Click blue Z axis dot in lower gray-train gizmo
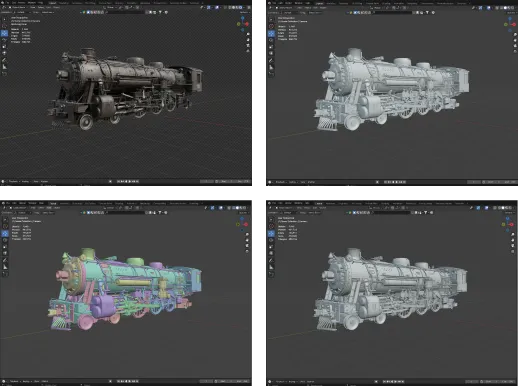 507,218
